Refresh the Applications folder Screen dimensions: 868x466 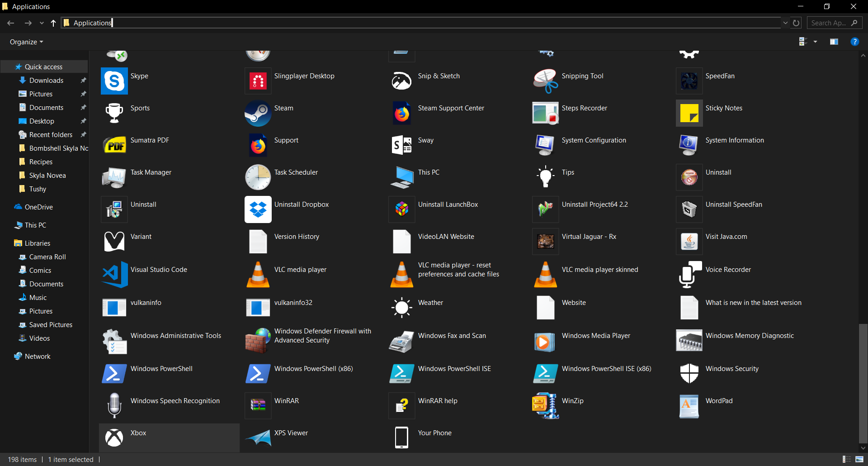pos(797,23)
